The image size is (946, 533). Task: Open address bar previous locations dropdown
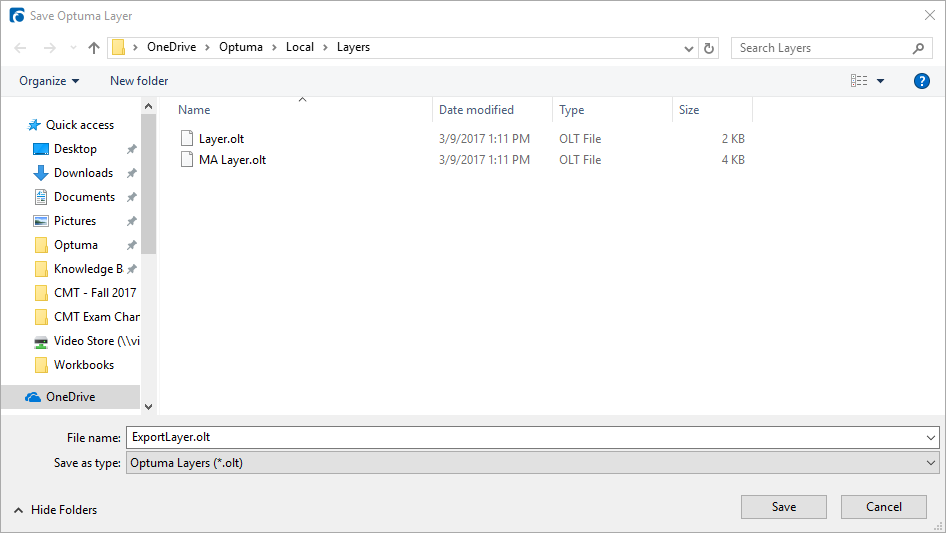[688, 48]
